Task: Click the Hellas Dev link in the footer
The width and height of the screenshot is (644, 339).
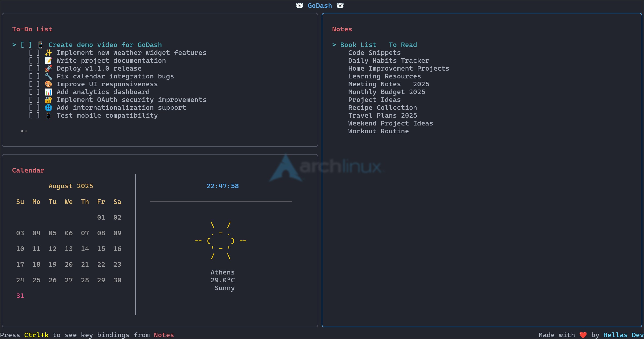Action: (x=623, y=335)
